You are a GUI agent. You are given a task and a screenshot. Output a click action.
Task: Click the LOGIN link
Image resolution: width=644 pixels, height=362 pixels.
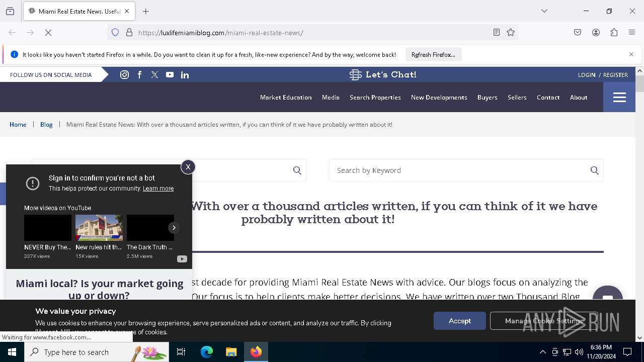(x=587, y=75)
